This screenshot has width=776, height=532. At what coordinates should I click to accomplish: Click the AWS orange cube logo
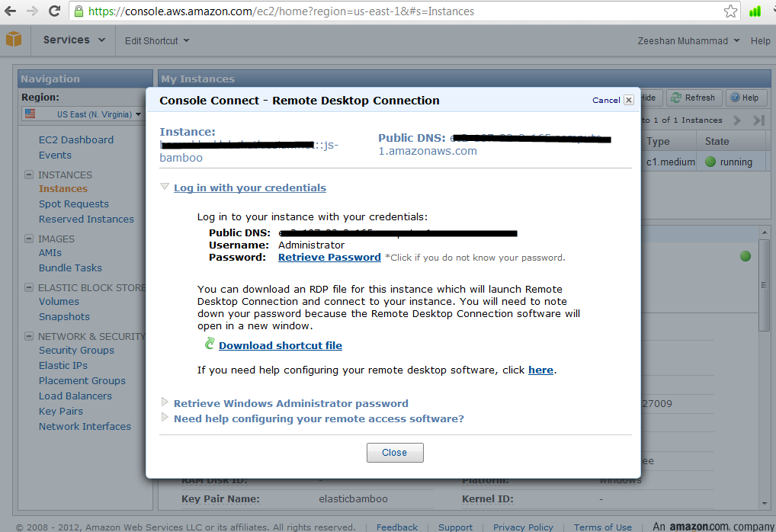(14, 40)
